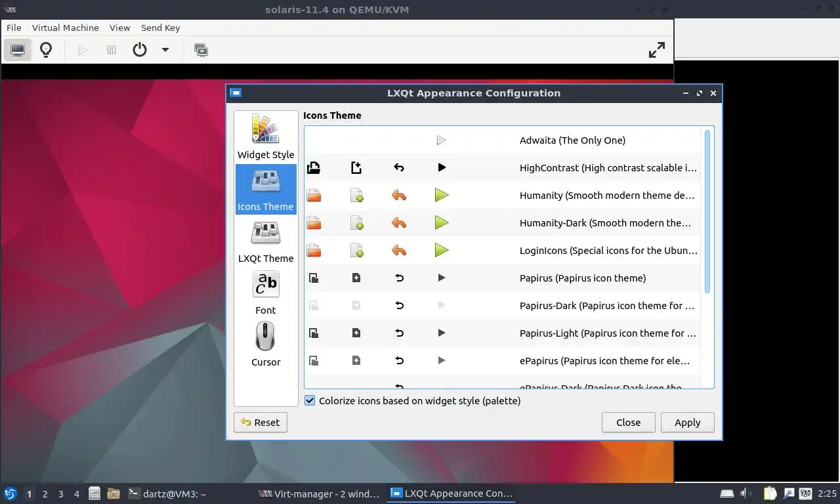Open the shutdown options dropdown arrow

click(165, 50)
